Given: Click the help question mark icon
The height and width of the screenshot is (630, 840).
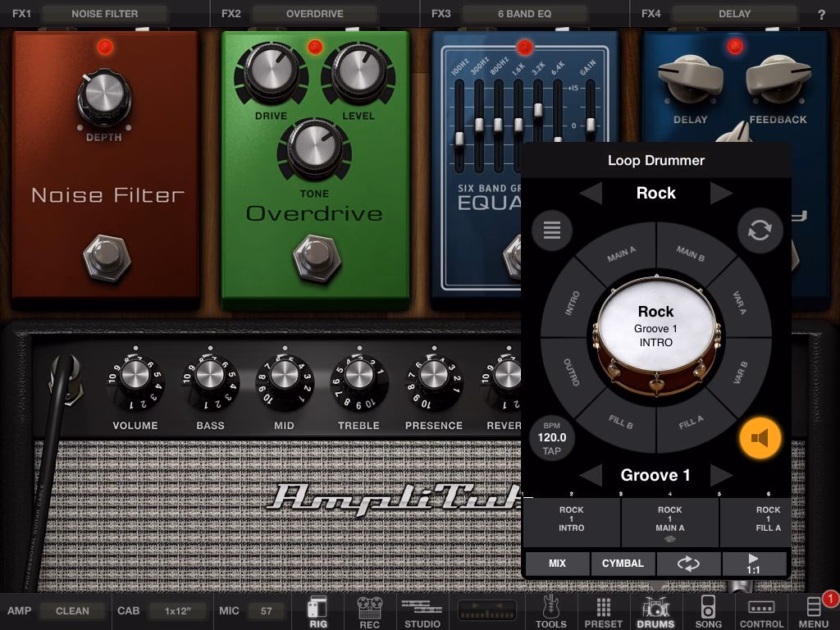Looking at the screenshot, I should point(821,15).
